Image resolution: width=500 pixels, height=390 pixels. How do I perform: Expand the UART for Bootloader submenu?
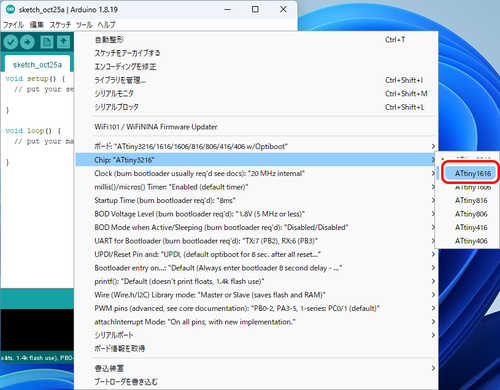point(256,241)
